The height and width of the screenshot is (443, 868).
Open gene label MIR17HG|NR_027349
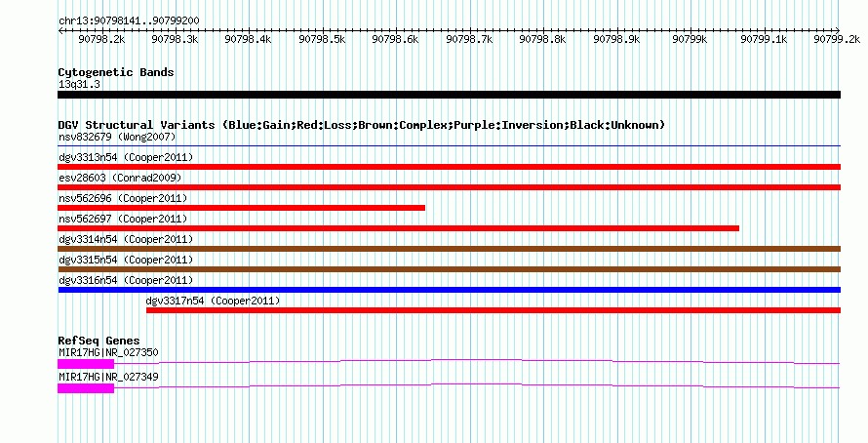(108, 377)
